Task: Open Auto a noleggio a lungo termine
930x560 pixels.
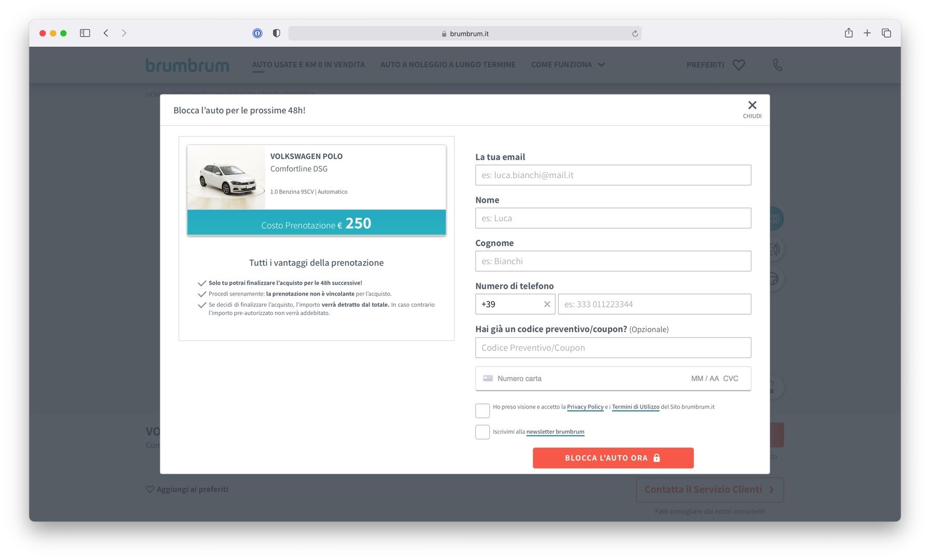Action: (448, 65)
